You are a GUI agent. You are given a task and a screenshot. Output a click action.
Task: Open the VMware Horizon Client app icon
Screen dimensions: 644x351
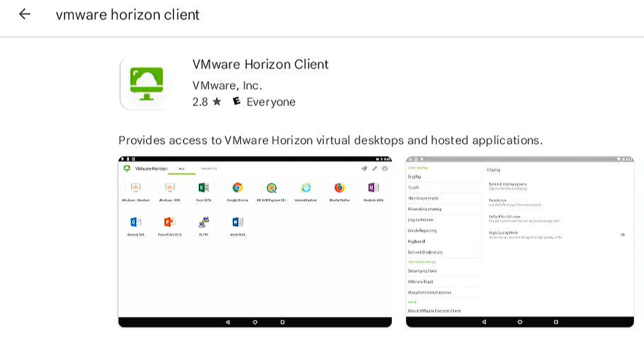[x=146, y=84]
